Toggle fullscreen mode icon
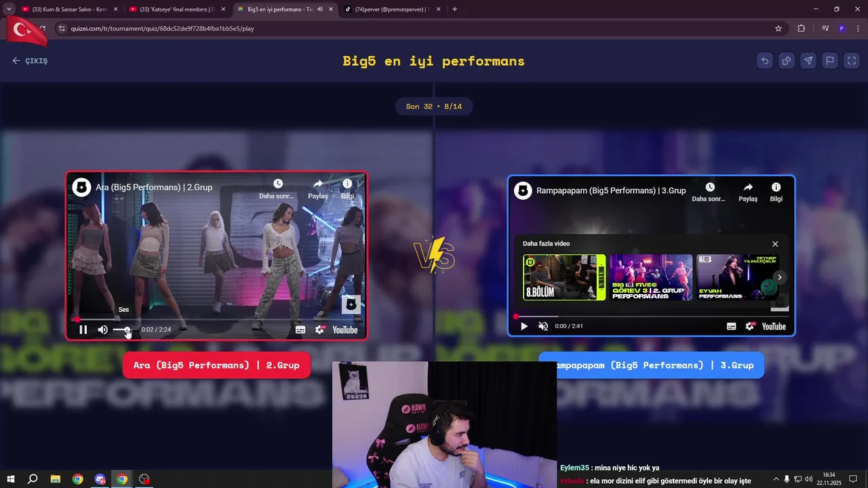Screen dimensions: 868x488 click(x=852, y=60)
